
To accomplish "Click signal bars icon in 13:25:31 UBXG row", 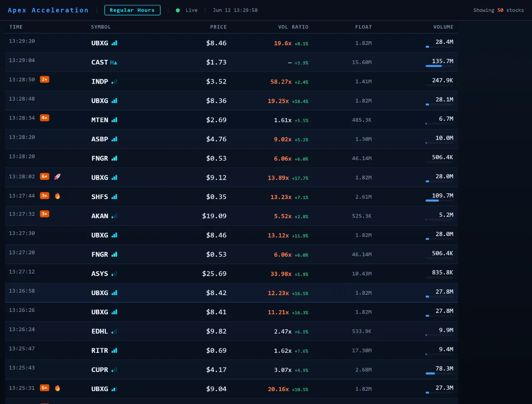I will tap(114, 389).
